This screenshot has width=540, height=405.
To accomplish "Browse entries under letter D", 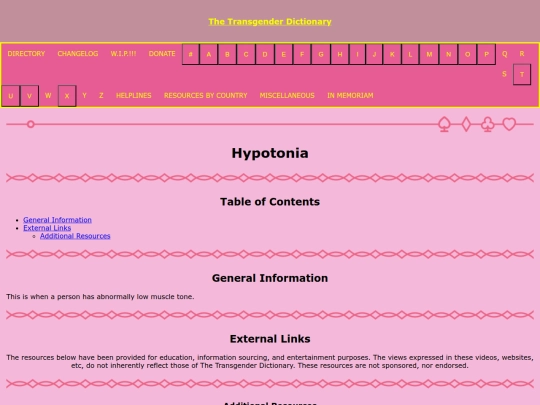I will tap(265, 54).
